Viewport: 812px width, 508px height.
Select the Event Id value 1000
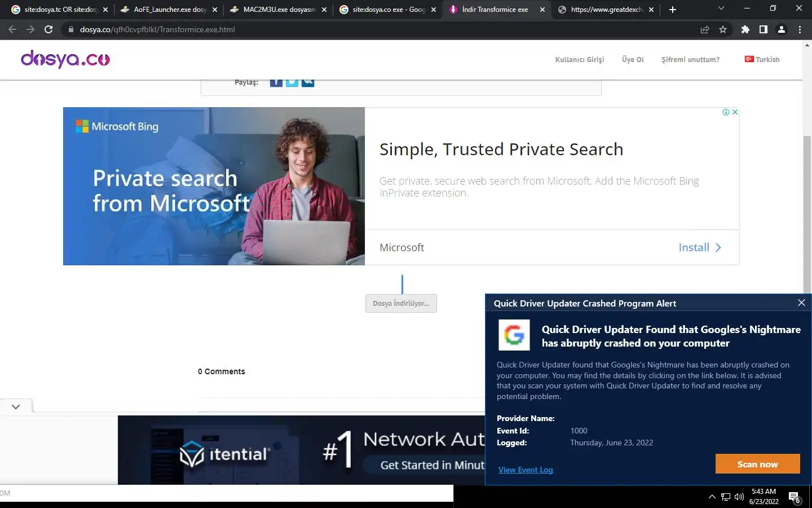point(579,431)
